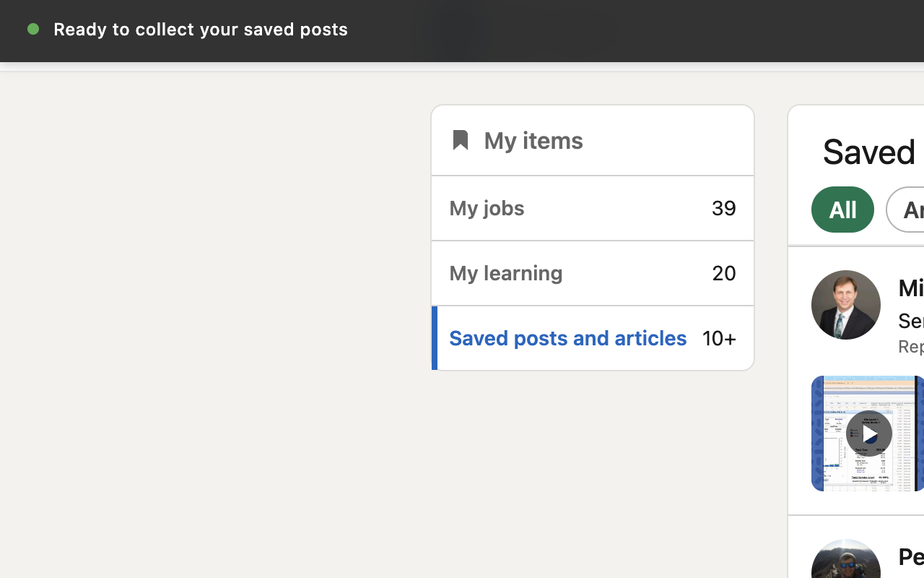Click the 'Ready to collect your saved posts' message

[x=201, y=29]
